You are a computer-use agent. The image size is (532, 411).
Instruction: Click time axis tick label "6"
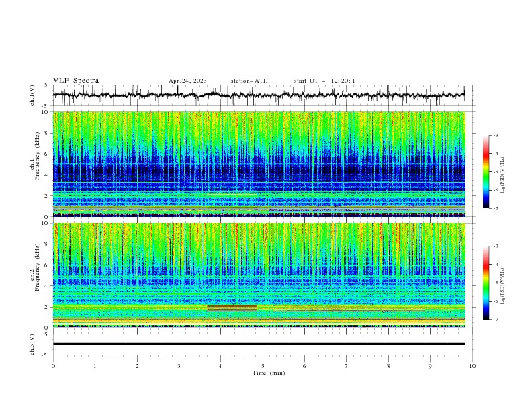click(305, 366)
